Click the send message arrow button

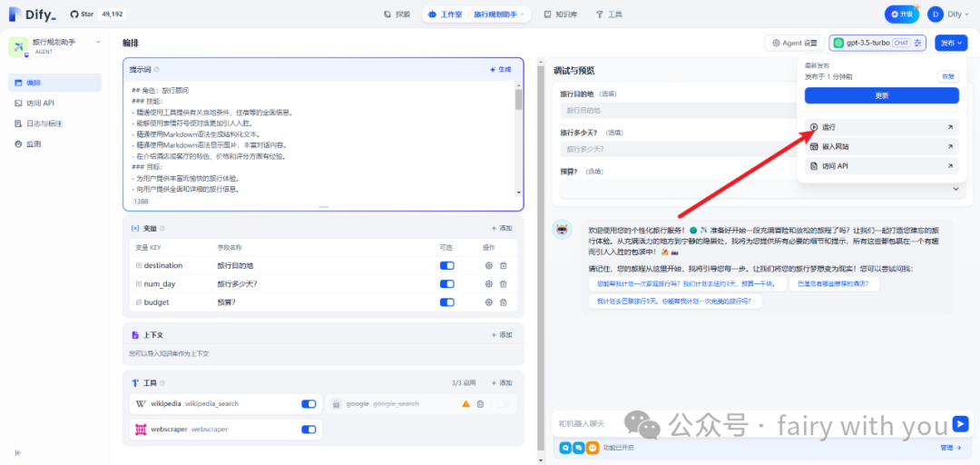960,424
